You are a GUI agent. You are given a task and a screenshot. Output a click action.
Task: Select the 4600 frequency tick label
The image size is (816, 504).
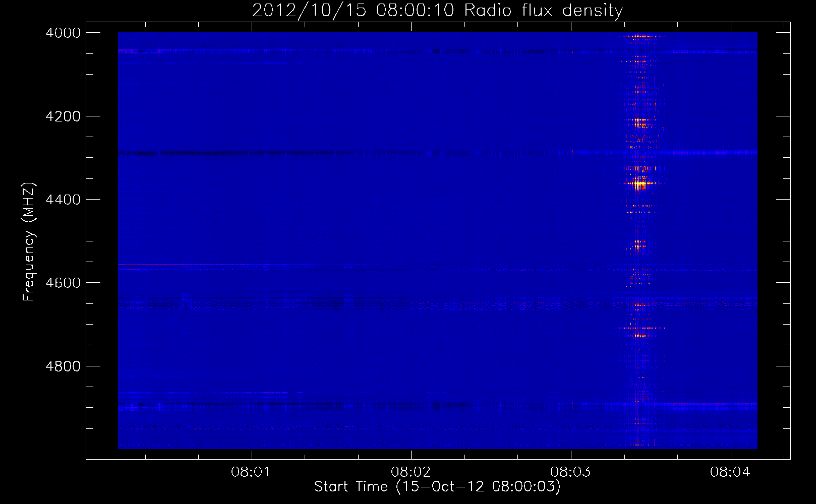point(63,283)
